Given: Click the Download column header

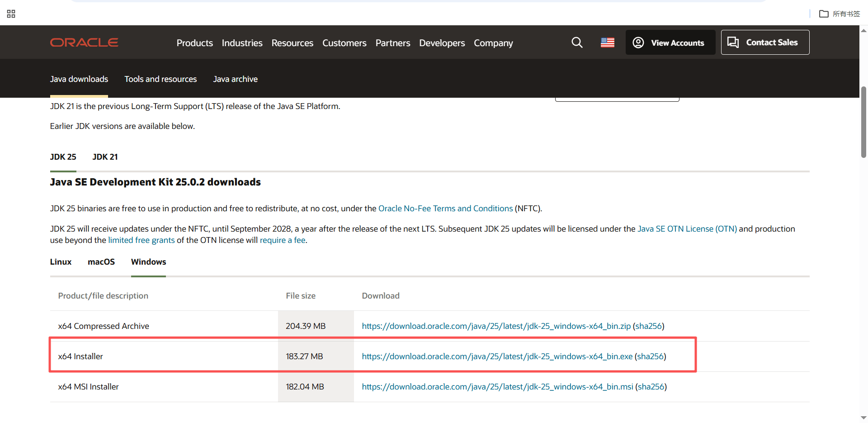Looking at the screenshot, I should click(x=381, y=296).
